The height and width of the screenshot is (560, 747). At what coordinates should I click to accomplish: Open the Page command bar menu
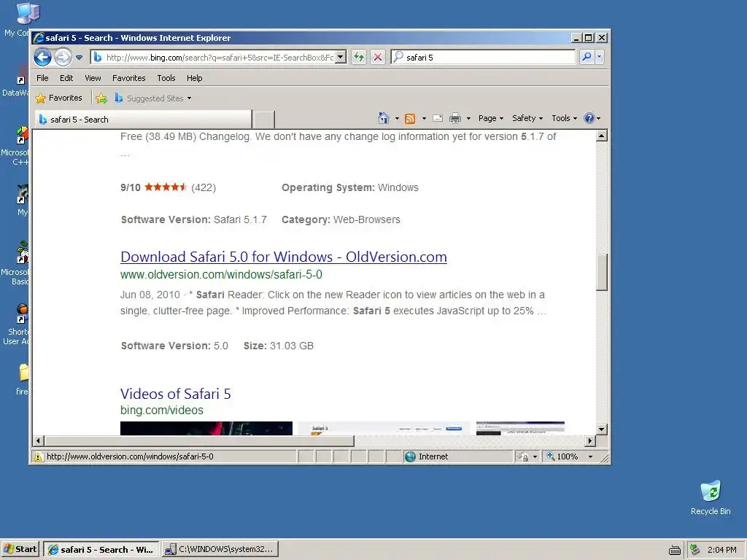[x=491, y=118]
